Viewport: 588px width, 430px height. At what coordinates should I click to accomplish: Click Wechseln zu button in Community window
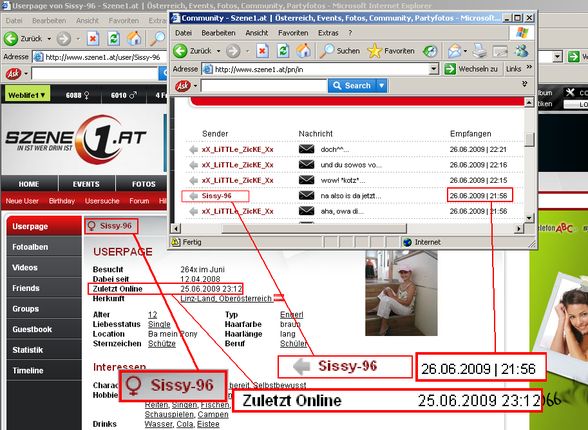click(471, 69)
